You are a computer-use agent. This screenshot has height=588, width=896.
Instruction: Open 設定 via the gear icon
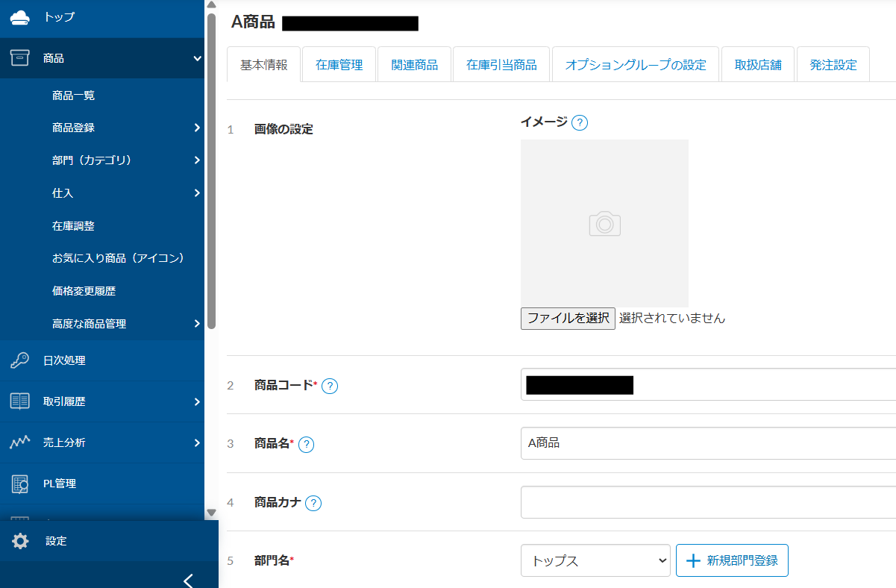21,541
